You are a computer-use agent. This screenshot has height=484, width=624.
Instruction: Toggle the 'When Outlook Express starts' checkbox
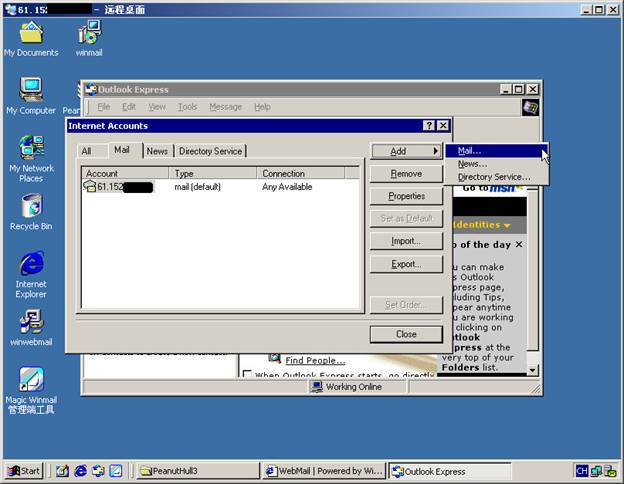[x=248, y=376]
